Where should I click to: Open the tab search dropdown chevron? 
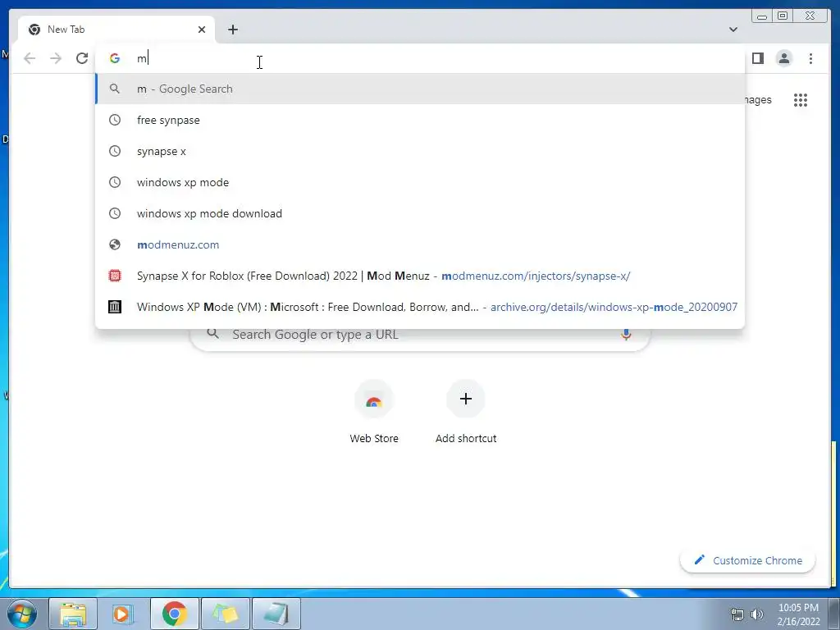[x=733, y=30]
